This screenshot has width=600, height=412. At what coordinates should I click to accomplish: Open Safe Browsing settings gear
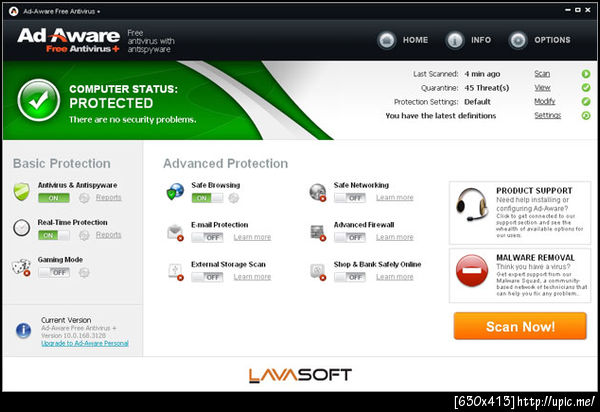click(x=234, y=198)
